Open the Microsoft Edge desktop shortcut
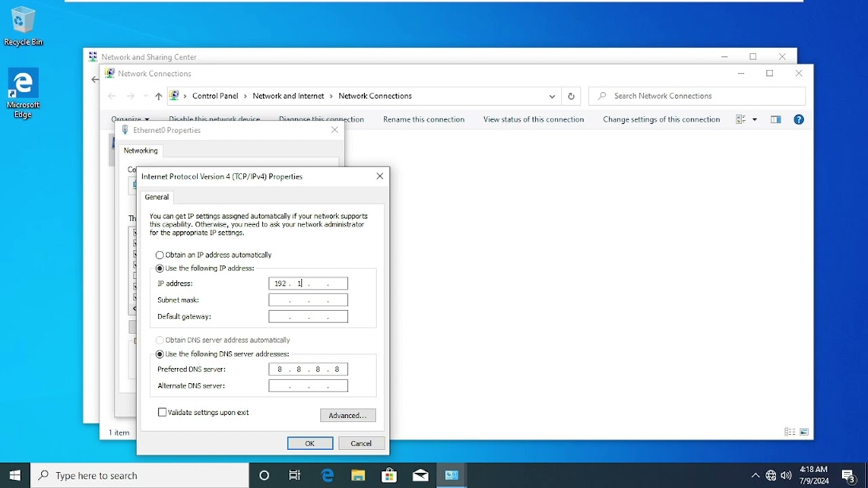Viewport: 868px width, 488px height. tap(23, 94)
